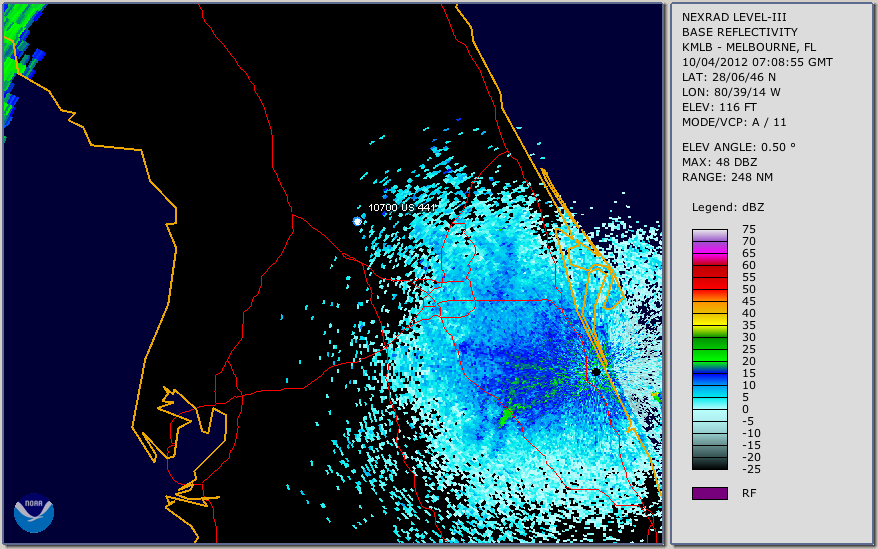Click the 'Legend: dBZ' heading
Image resolution: width=878 pixels, height=549 pixels.
pyautogui.click(x=727, y=207)
